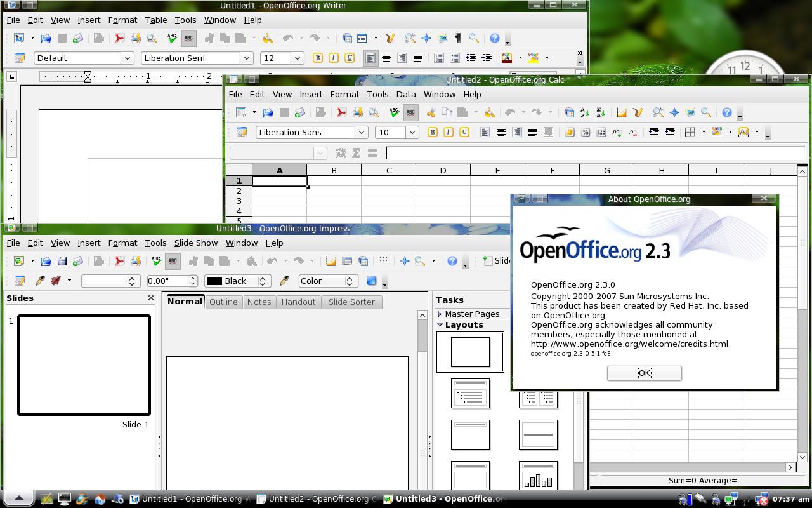Screen dimensions: 812x508
Task: Apply Percent number format in Calc
Action: [585, 132]
